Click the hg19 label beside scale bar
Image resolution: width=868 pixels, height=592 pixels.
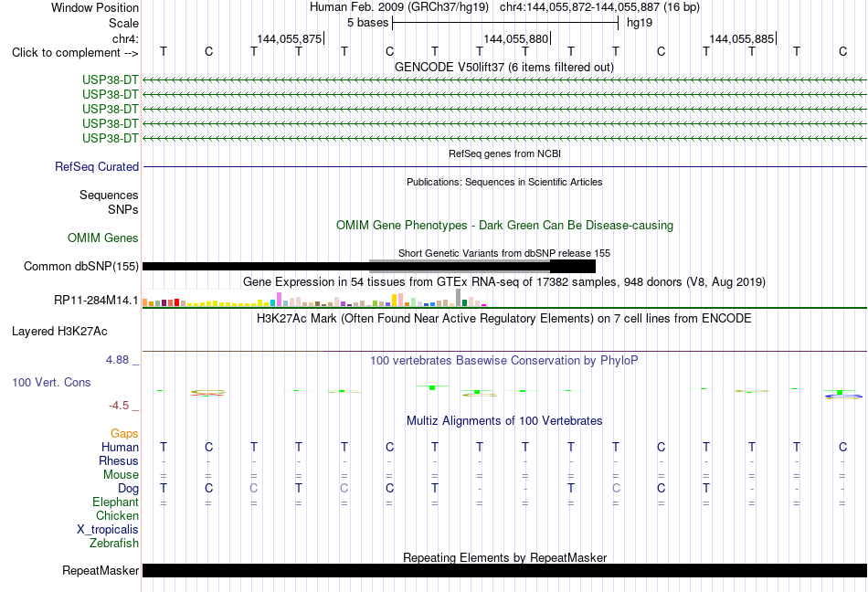click(x=640, y=23)
